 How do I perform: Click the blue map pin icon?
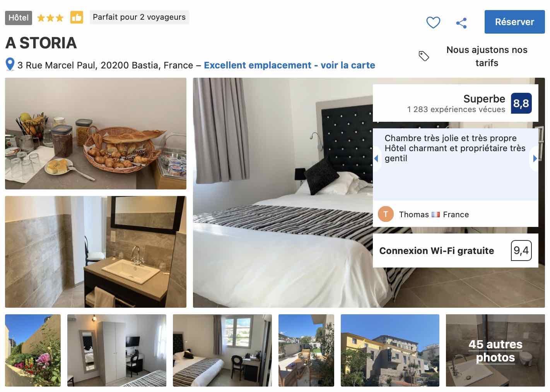pyautogui.click(x=10, y=65)
